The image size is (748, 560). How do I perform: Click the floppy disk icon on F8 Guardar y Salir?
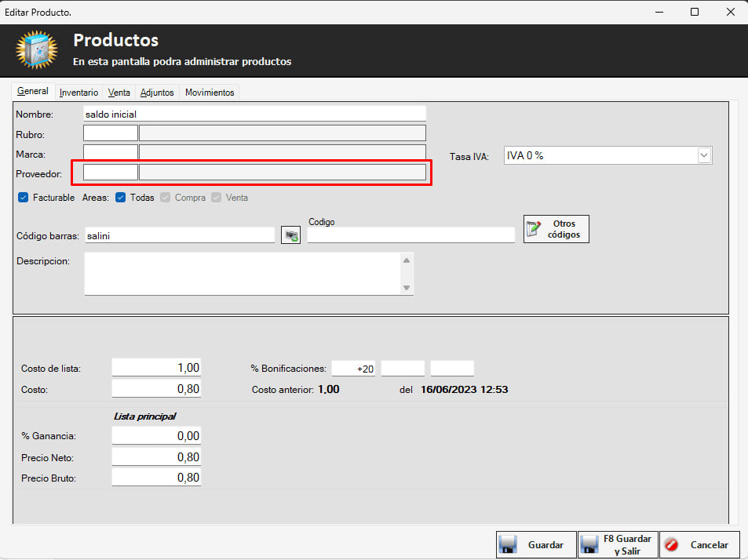pos(589,545)
